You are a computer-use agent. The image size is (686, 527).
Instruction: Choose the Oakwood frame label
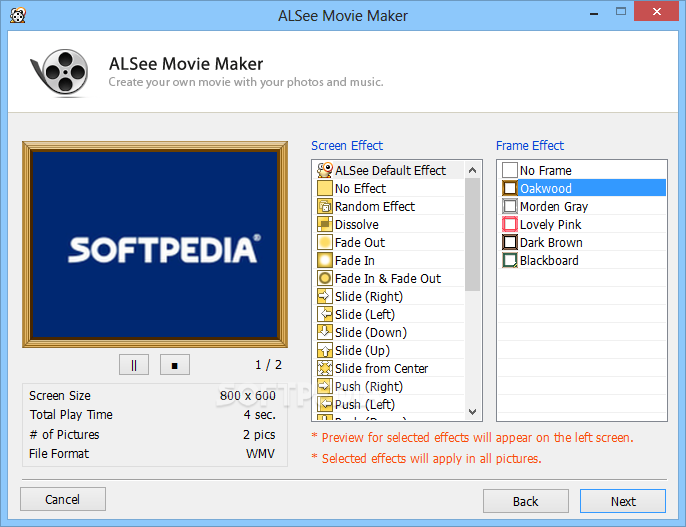[546, 188]
